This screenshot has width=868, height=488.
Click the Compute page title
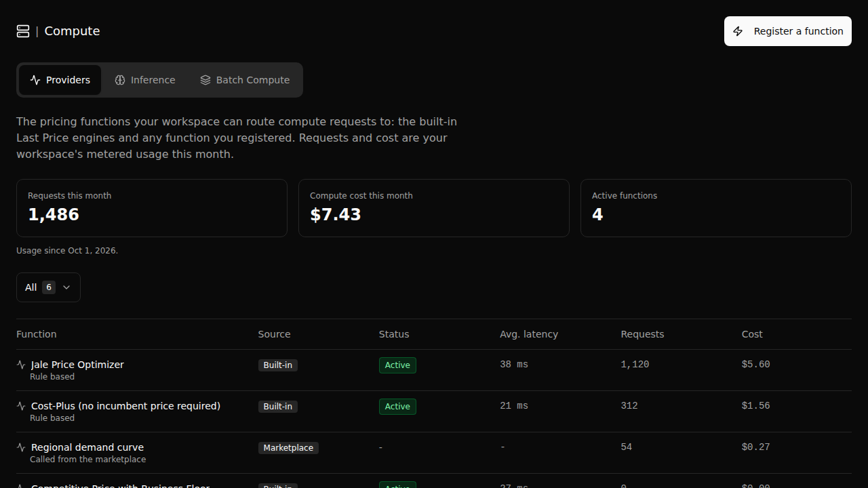(72, 31)
